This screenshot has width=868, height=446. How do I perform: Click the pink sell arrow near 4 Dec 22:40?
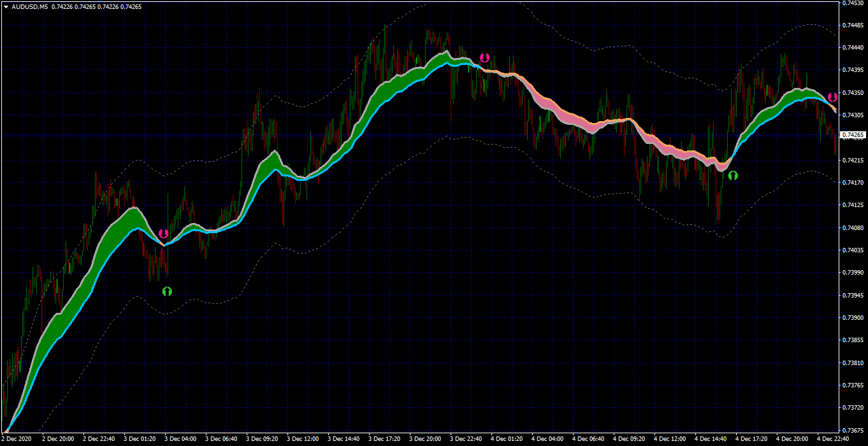(832, 97)
